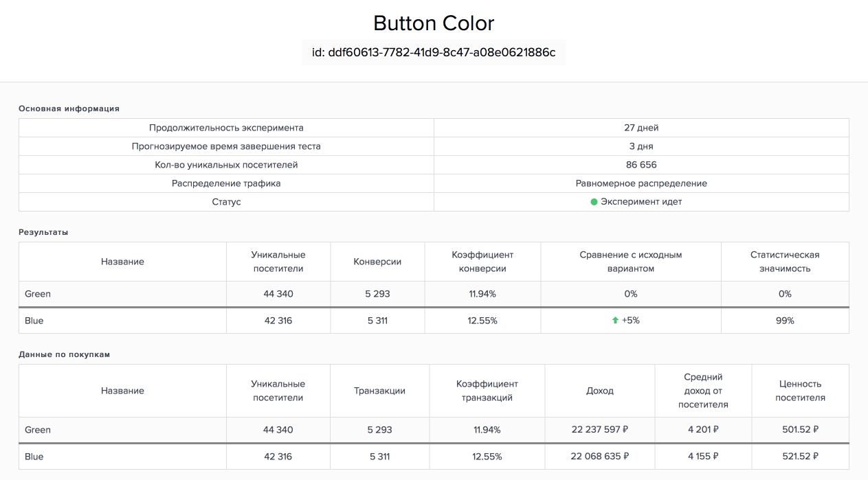This screenshot has width=868, height=480.
Task: Click the Средний доход от посетителя header
Action: click(x=703, y=391)
